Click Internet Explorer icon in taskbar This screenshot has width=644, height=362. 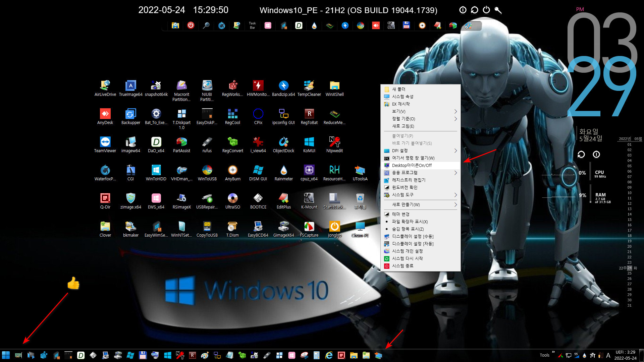[x=329, y=355]
